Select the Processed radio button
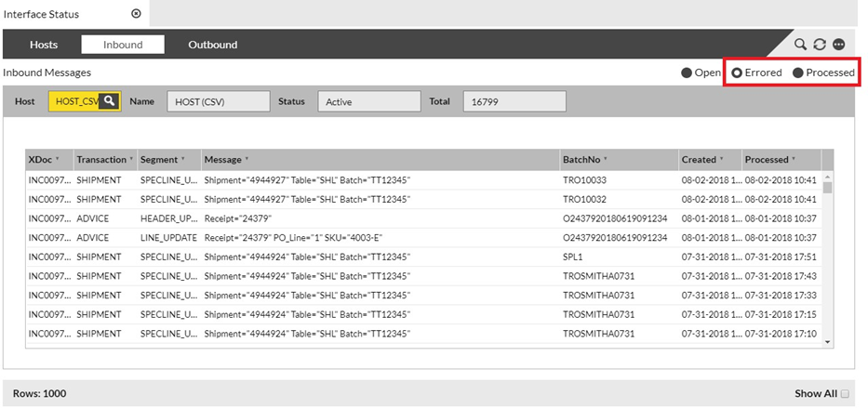868x409 pixels. (x=797, y=73)
